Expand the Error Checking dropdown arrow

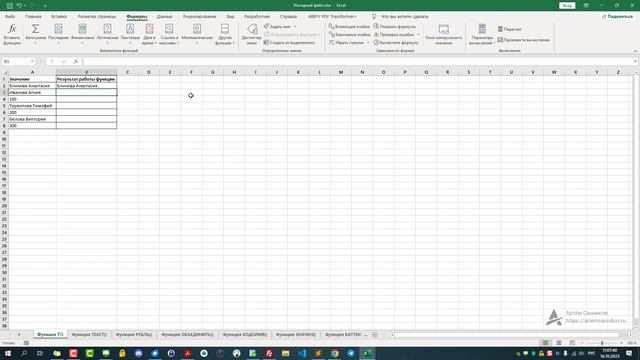coord(418,35)
